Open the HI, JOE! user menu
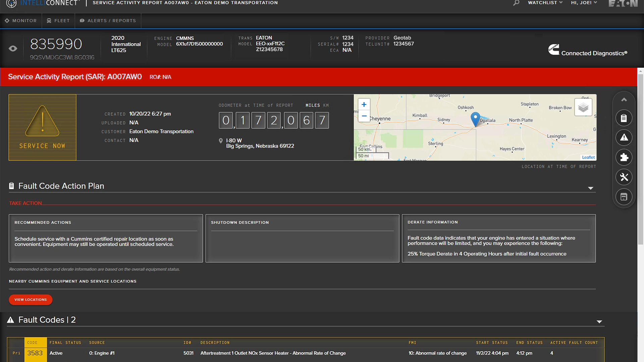 pyautogui.click(x=584, y=3)
